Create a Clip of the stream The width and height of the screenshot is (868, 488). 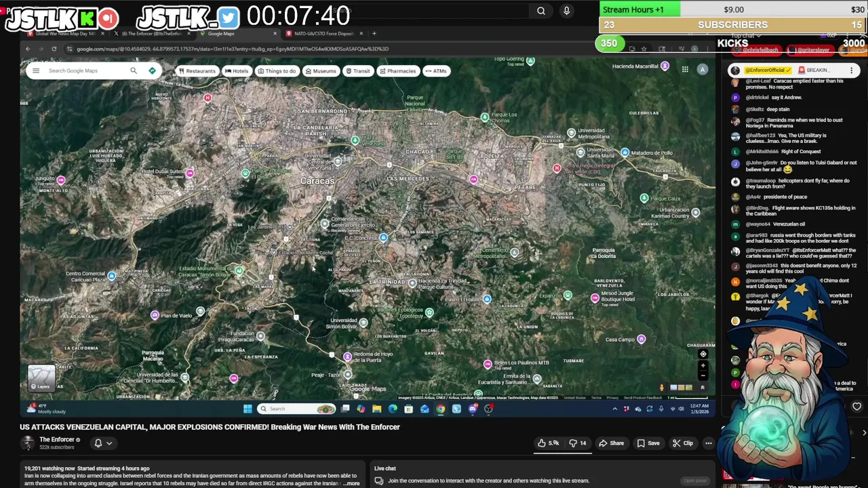(x=682, y=443)
